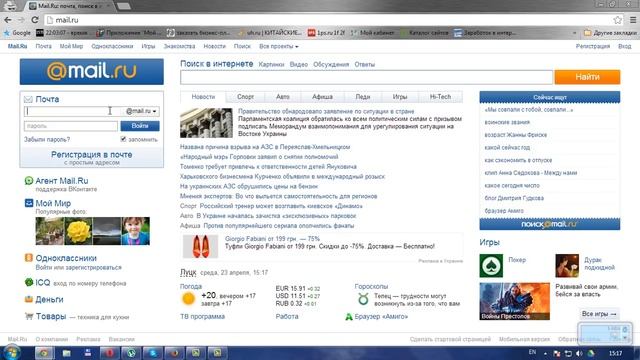This screenshot has height=360, width=640.
Task: Click the Taurus horoscope symbol icon
Action: [x=363, y=299]
